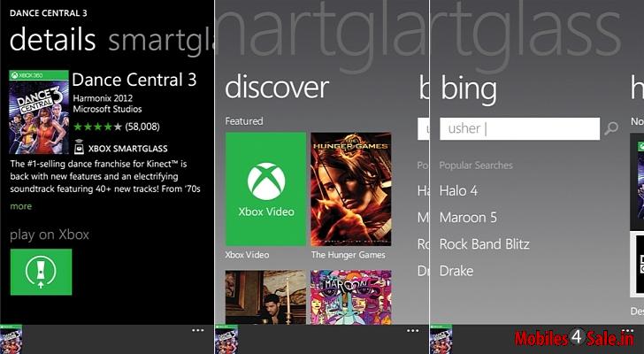Screen dimensions: 644x354
Task: Click the Popular Searches label
Action: 476,165
